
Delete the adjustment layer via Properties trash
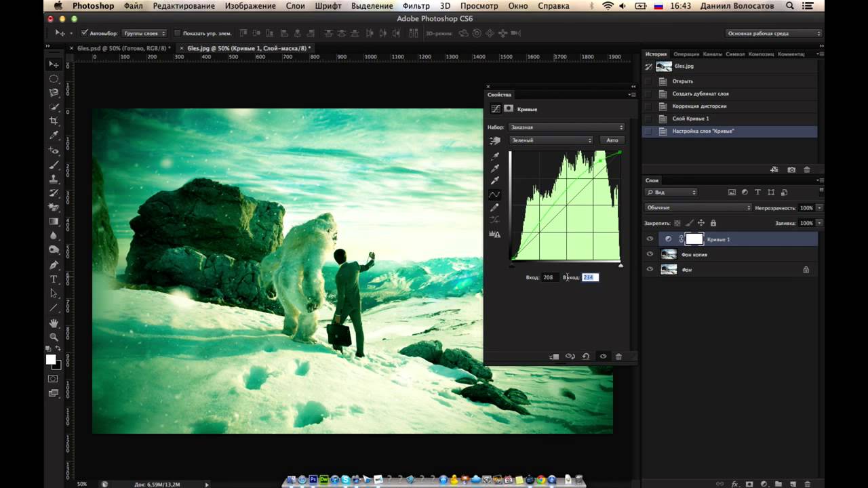(618, 357)
